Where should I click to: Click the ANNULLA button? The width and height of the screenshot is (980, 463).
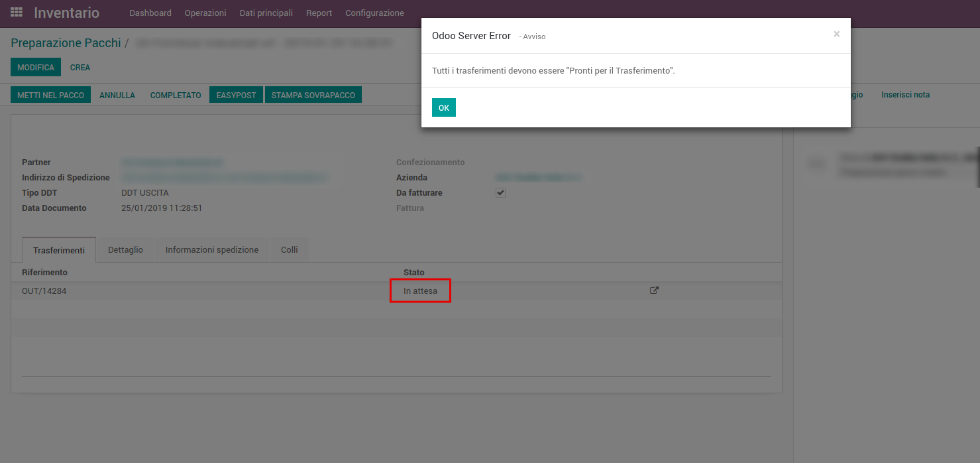[x=117, y=95]
